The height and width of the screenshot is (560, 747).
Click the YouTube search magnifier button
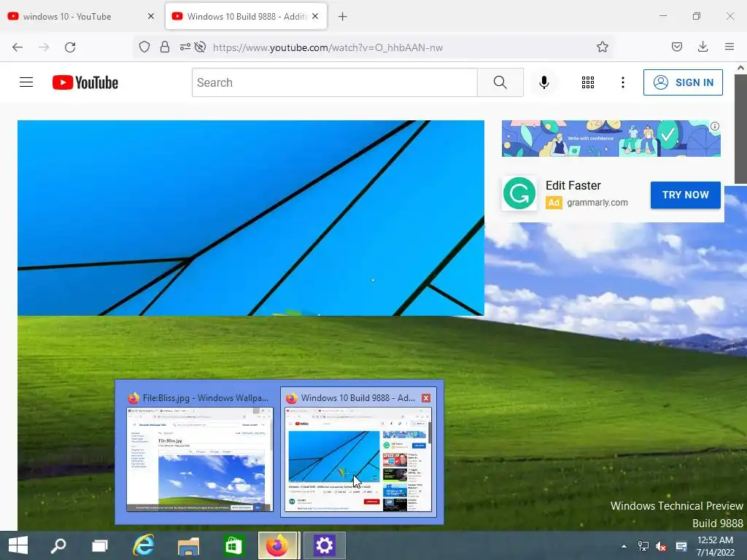click(500, 82)
